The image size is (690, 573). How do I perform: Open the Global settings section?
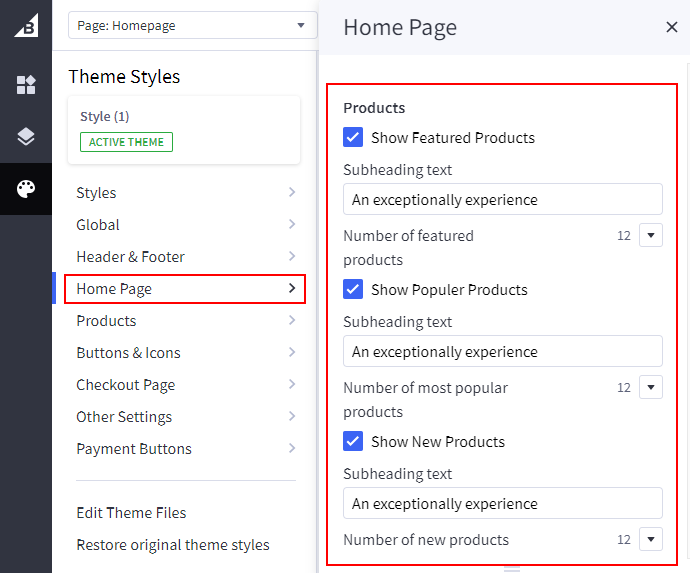coord(185,225)
